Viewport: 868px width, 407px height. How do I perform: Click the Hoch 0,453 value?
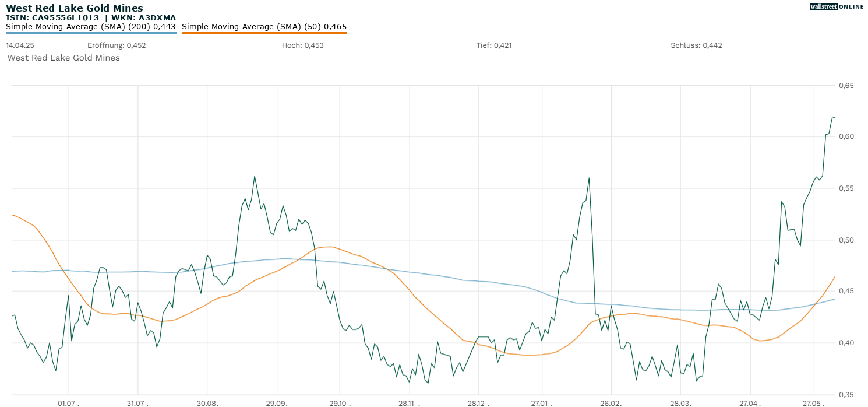click(302, 45)
